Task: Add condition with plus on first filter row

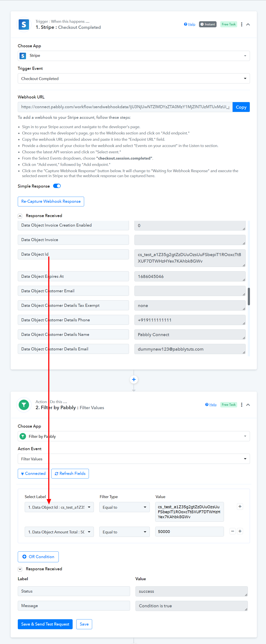Action: [240, 507]
